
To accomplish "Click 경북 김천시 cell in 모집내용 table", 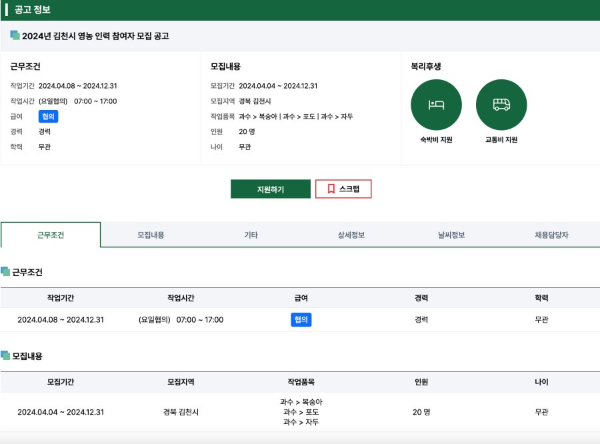I will tap(181, 412).
